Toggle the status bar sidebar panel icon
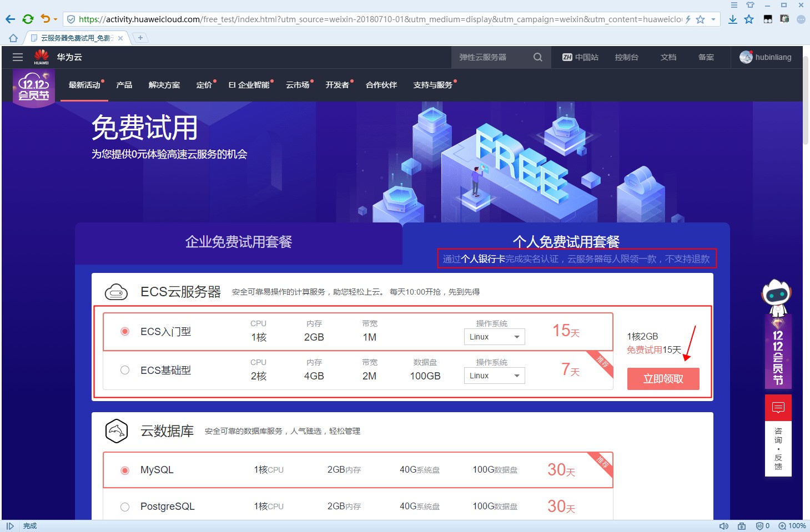 pyautogui.click(x=10, y=526)
